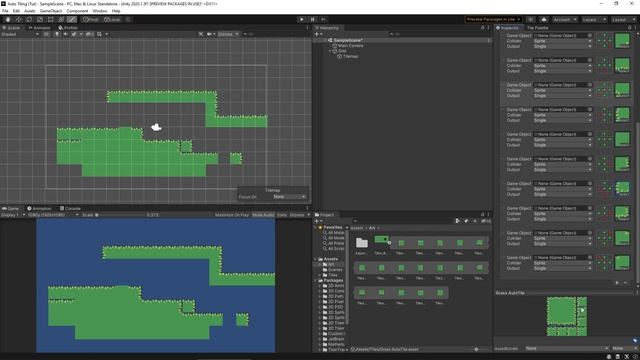Open the GameObject menu
The height and width of the screenshot is (360, 640).
coord(51,11)
